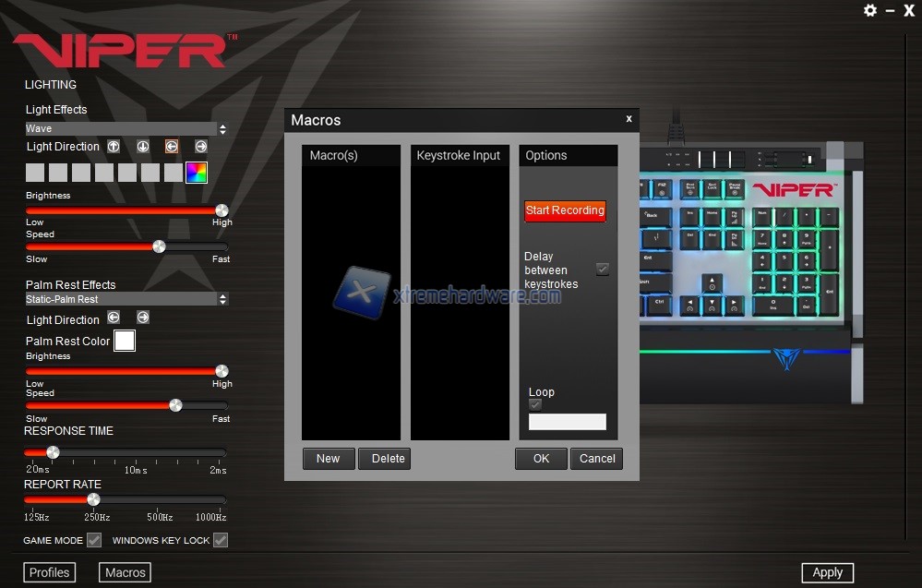This screenshot has width=922, height=588.
Task: Toggle the Loop checkbox
Action: 535,404
